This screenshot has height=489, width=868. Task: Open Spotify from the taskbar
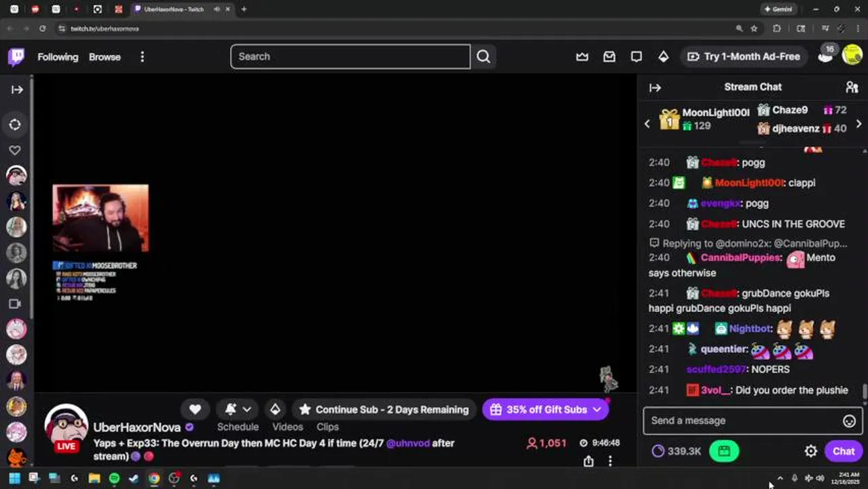[114, 478]
